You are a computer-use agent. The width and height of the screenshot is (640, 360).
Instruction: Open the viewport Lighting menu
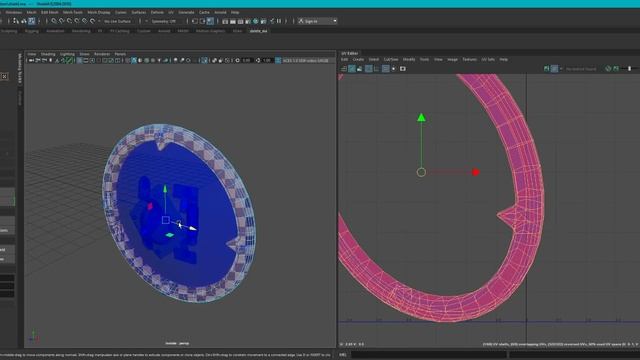[x=67, y=54]
